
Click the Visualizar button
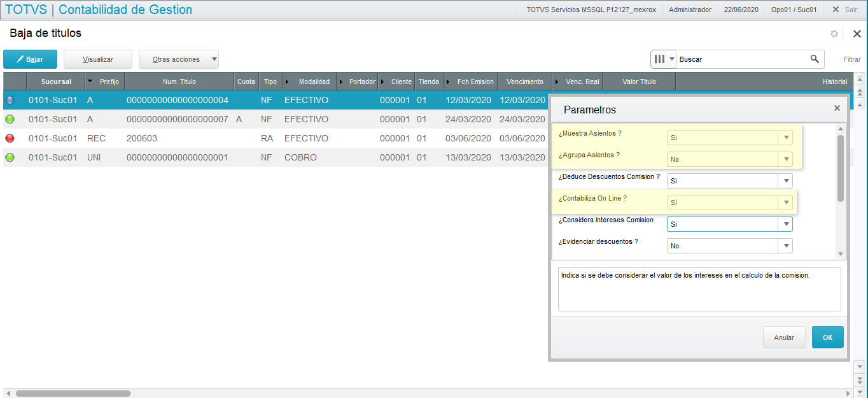98,59
